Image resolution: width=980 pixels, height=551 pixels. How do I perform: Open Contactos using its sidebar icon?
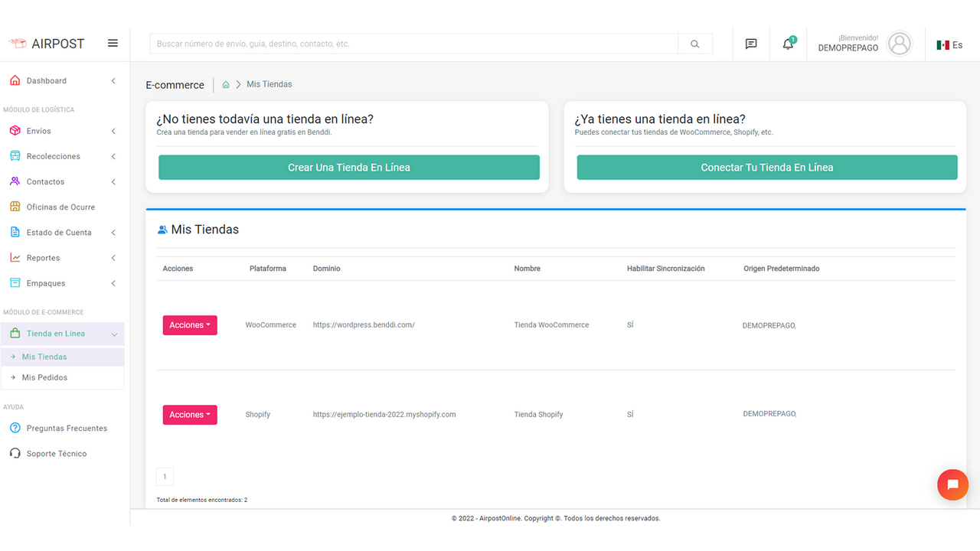pos(15,181)
